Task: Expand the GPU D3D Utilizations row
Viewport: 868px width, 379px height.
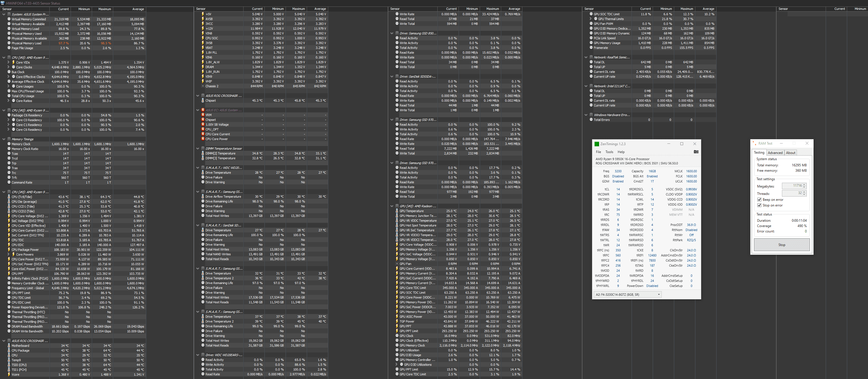Action: click(x=396, y=365)
